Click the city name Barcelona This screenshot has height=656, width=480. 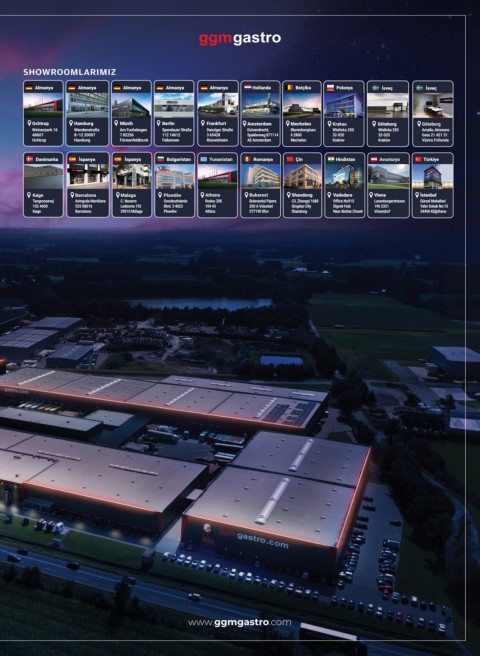[85, 195]
